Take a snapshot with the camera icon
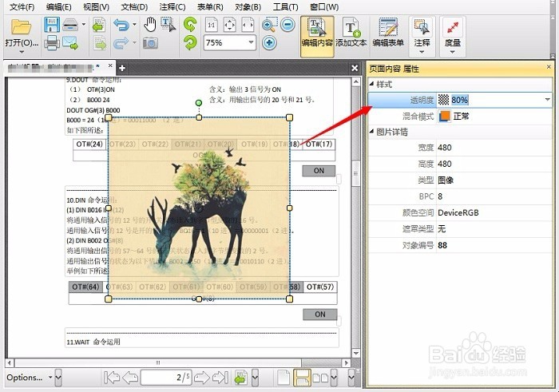This screenshot has height=392, width=559. pyautogui.click(x=150, y=43)
